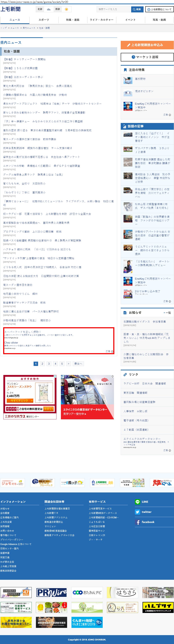Open グーグル検索急上昇ランク article link

(33, 175)
